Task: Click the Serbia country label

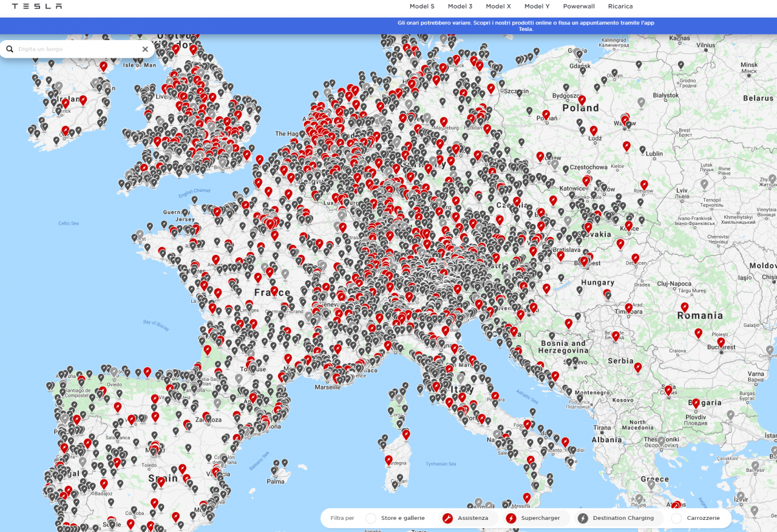Action: [x=620, y=361]
